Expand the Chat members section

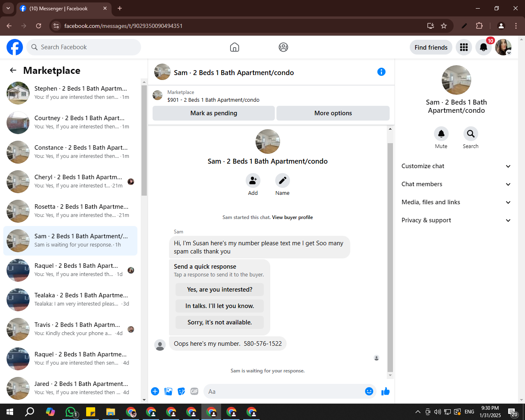coord(457,184)
